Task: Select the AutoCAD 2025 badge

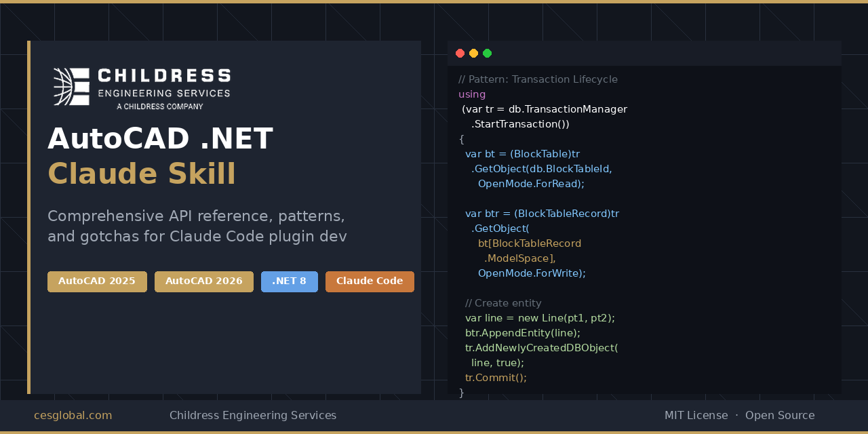Action: pyautogui.click(x=97, y=281)
